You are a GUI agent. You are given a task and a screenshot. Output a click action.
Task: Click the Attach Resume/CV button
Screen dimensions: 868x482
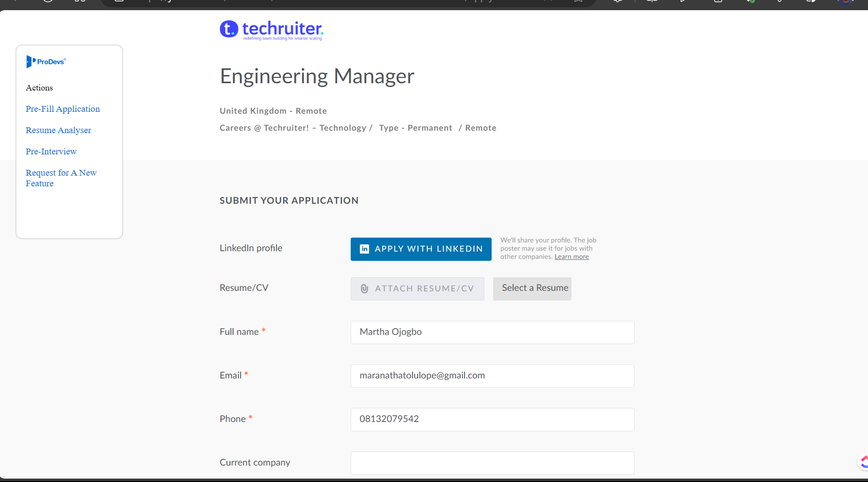418,289
